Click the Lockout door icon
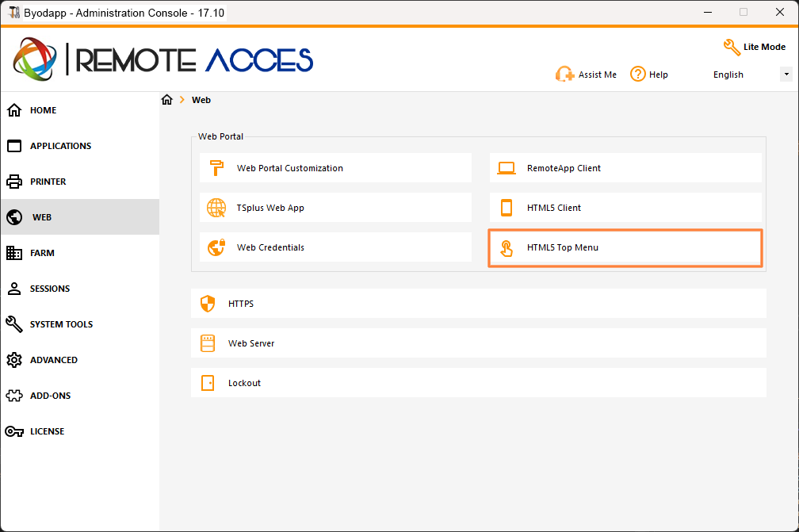This screenshot has width=799, height=532. (208, 383)
